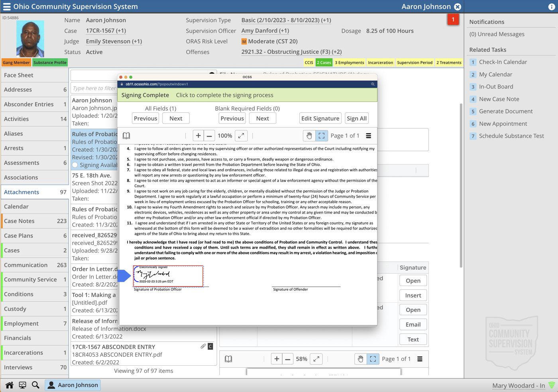558x392 pixels.
Task: Open the 2 Treatments badge
Action: click(x=449, y=63)
